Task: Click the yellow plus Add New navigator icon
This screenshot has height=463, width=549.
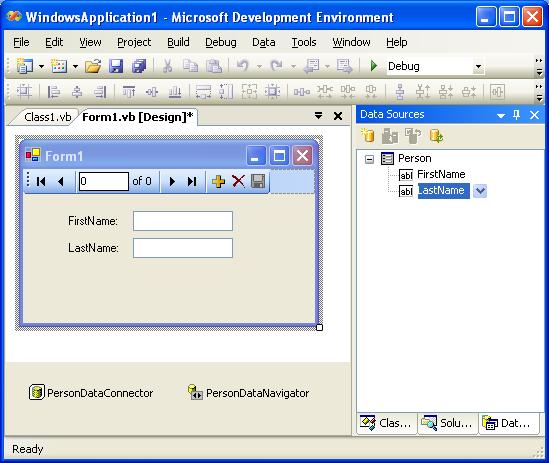Action: [x=218, y=181]
